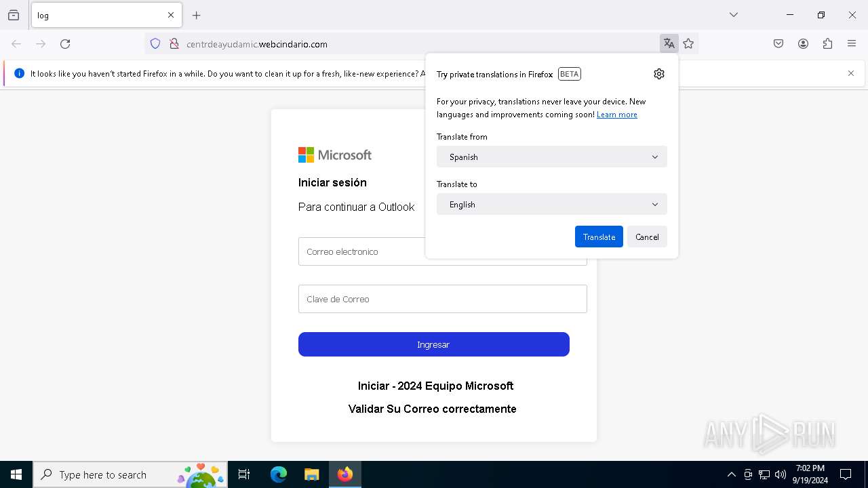868x488 pixels.
Task: Open tracking protection shield icon
Action: pos(155,44)
